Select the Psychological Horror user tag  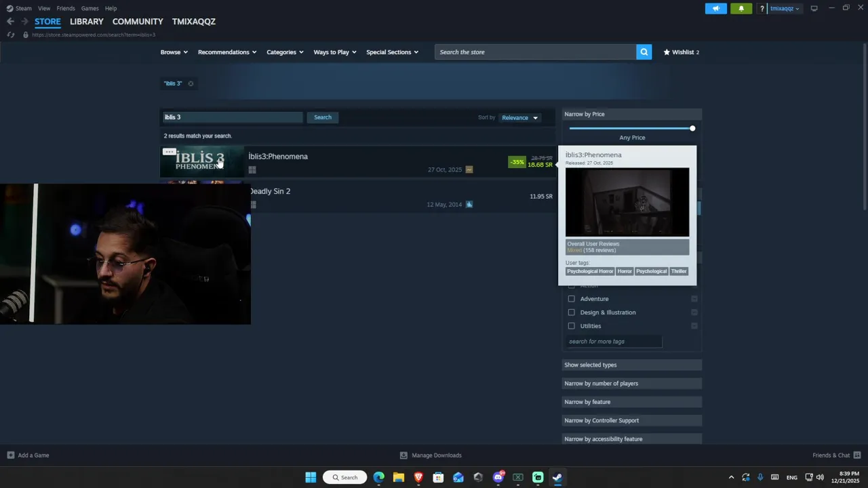[590, 271]
